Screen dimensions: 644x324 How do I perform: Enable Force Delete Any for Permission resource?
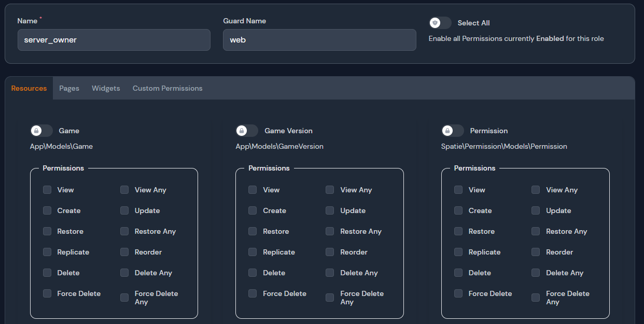pos(535,298)
